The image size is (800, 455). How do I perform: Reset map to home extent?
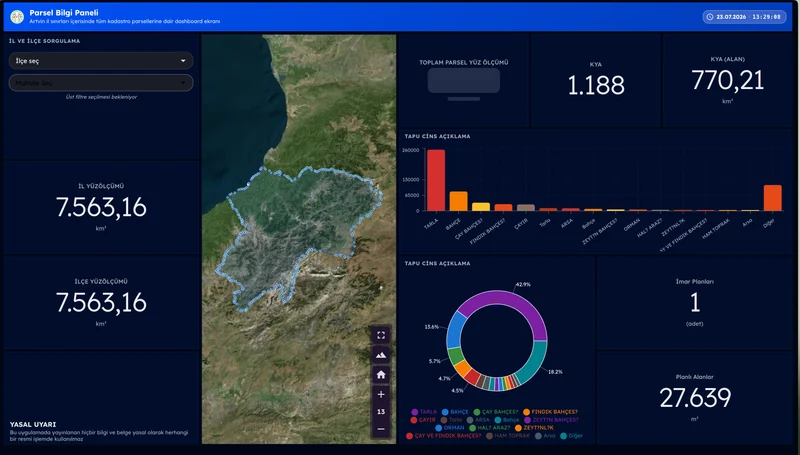point(381,375)
